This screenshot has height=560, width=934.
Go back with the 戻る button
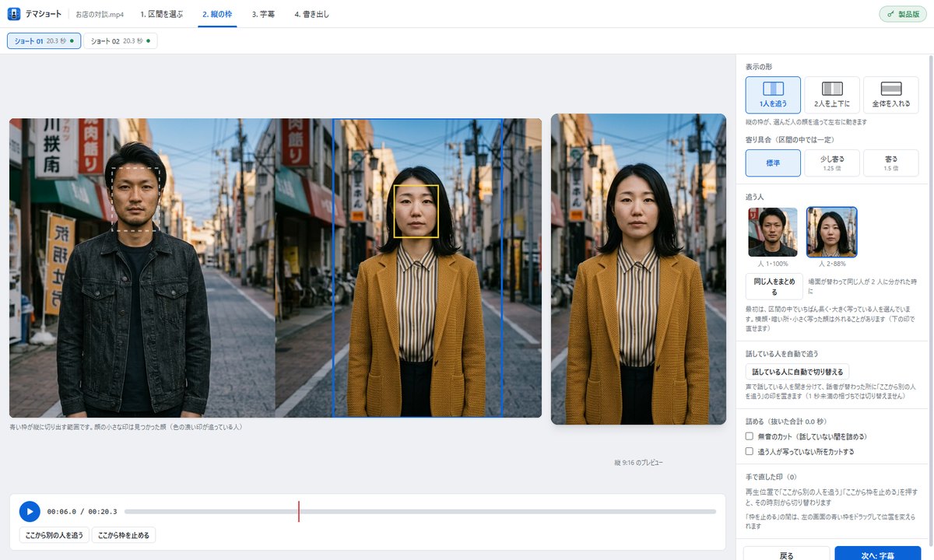[787, 555]
